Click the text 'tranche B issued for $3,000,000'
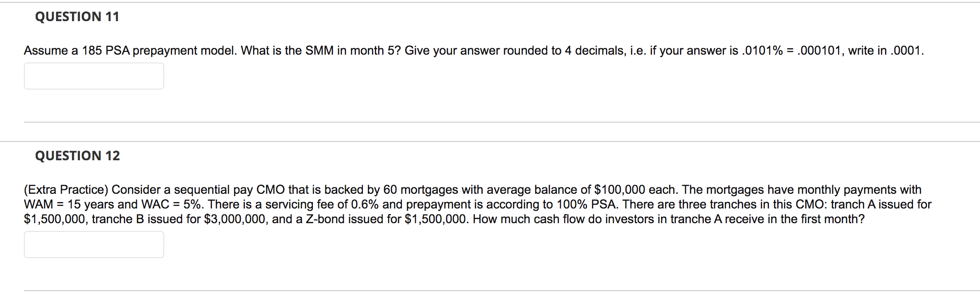 [x=179, y=220]
